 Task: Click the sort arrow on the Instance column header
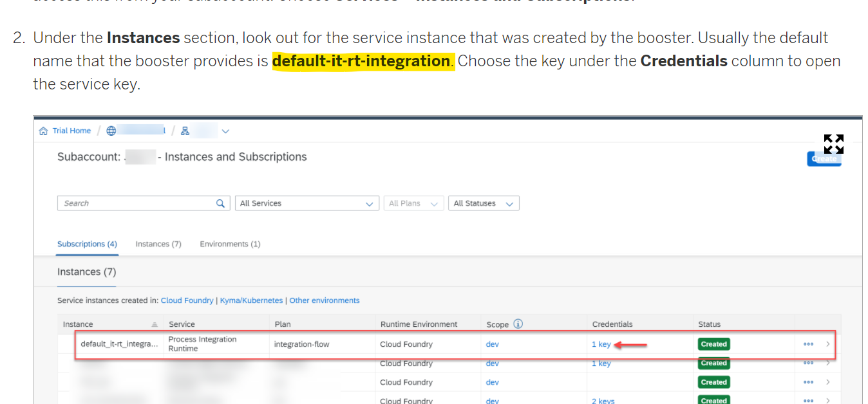click(x=156, y=324)
